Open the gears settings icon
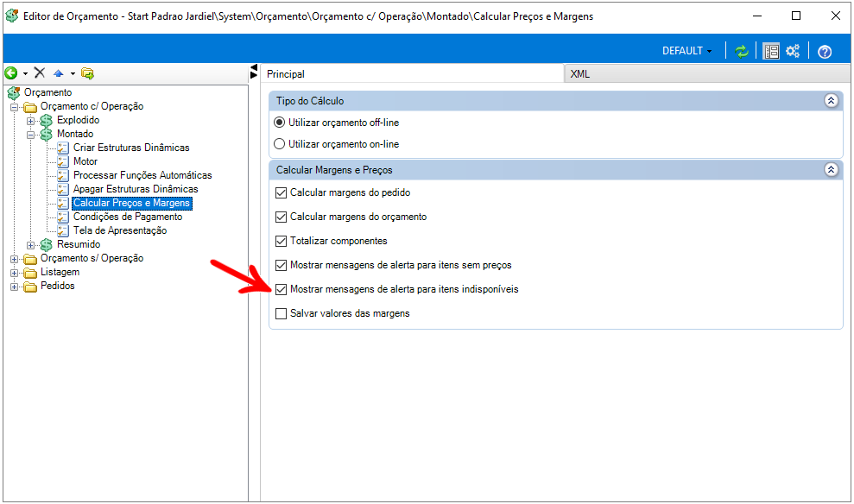 [793, 51]
